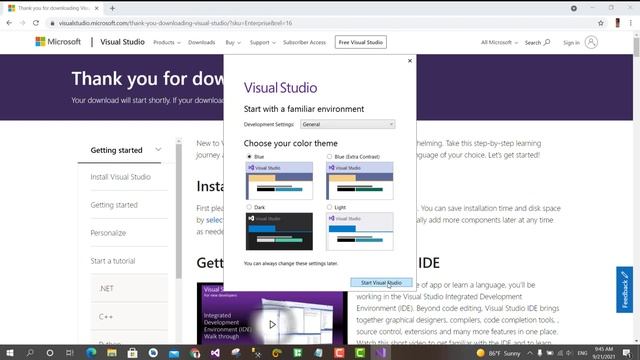Image resolution: width=640 pixels, height=360 pixels.
Task: Open the Feedback side tab
Action: click(624, 289)
